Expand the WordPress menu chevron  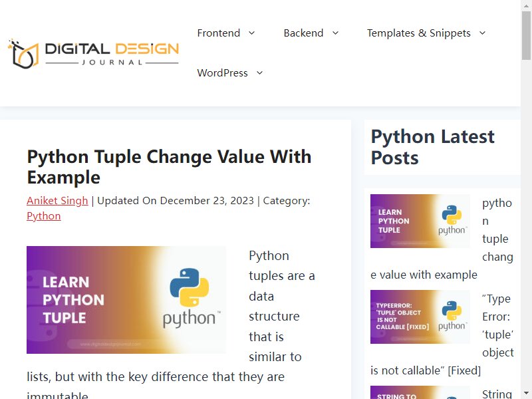click(259, 73)
